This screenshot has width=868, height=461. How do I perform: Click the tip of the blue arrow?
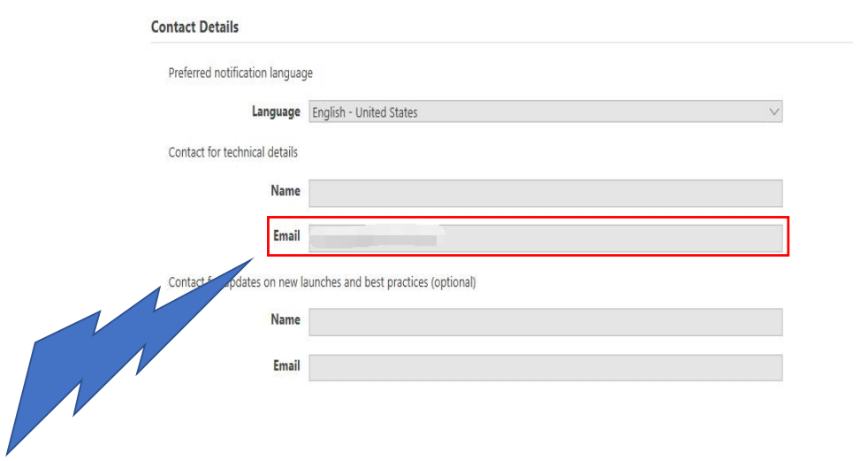[253, 260]
